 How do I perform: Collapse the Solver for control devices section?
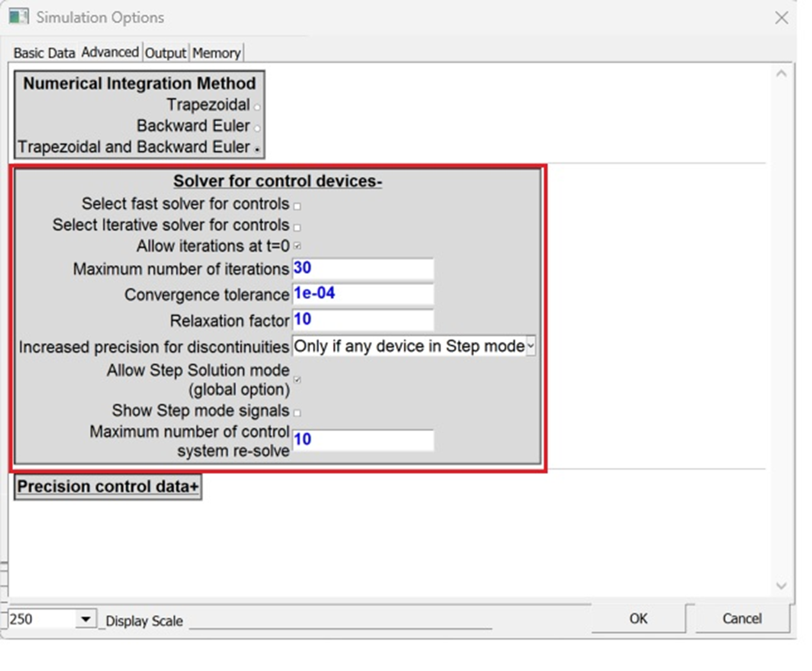(x=278, y=181)
